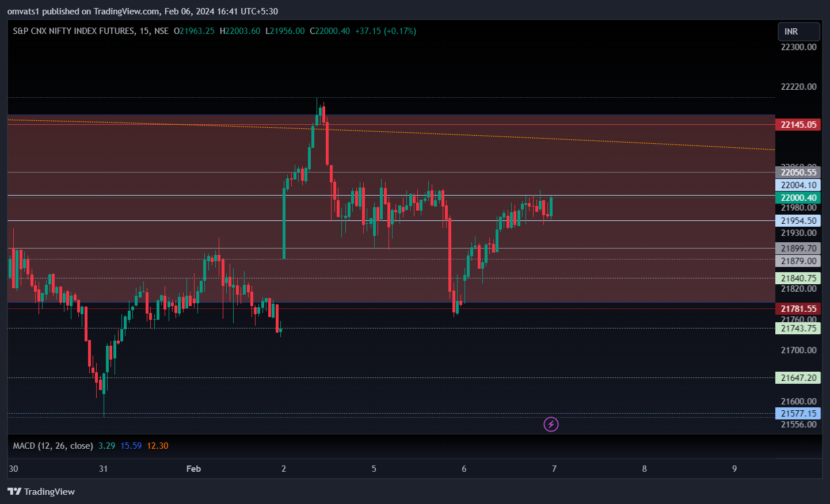Click the 9 date on the time axis

point(734,469)
